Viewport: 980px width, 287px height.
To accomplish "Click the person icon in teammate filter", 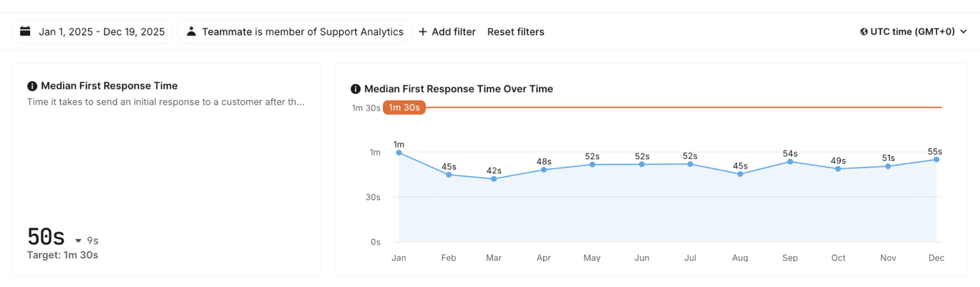I will pyautogui.click(x=191, y=31).
